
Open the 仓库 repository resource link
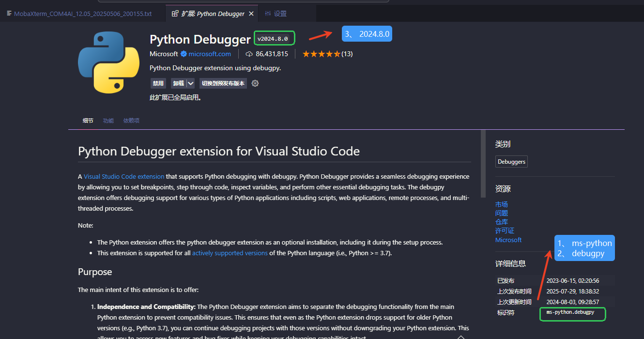(x=502, y=222)
